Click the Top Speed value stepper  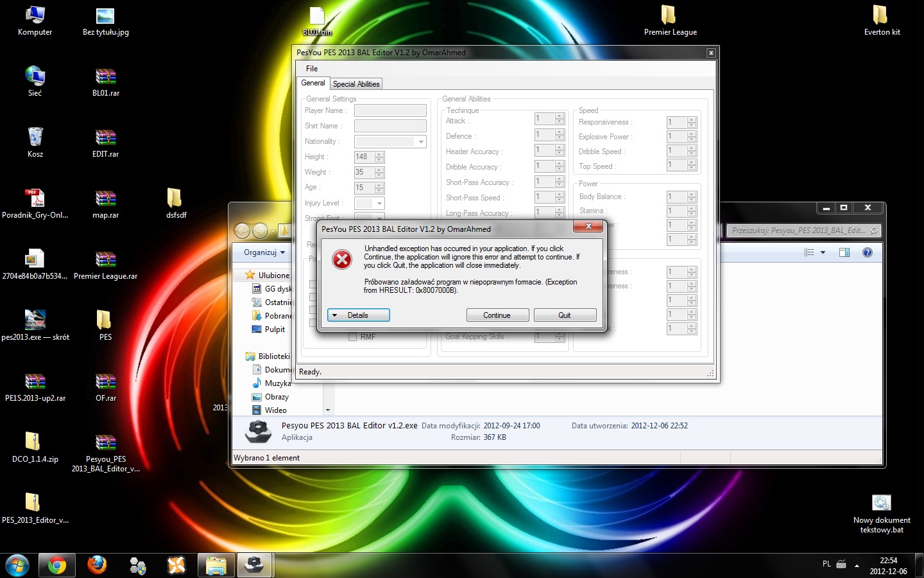(692, 165)
